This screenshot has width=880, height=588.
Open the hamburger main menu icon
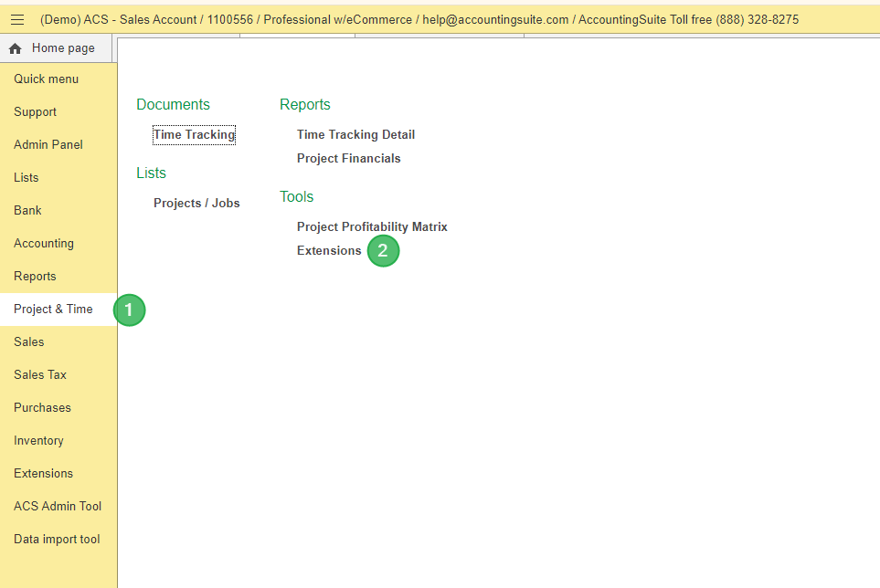point(17,19)
